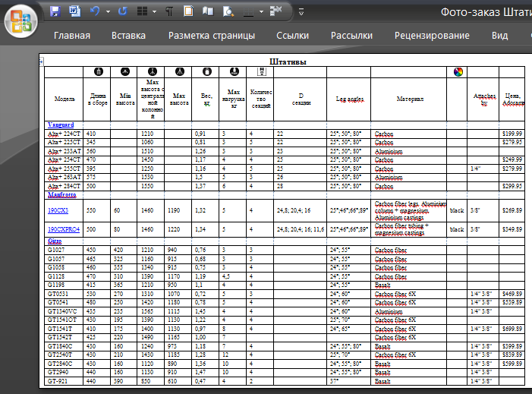Click the table move handle at the table corner
The width and height of the screenshot is (532, 394).
tap(41, 61)
